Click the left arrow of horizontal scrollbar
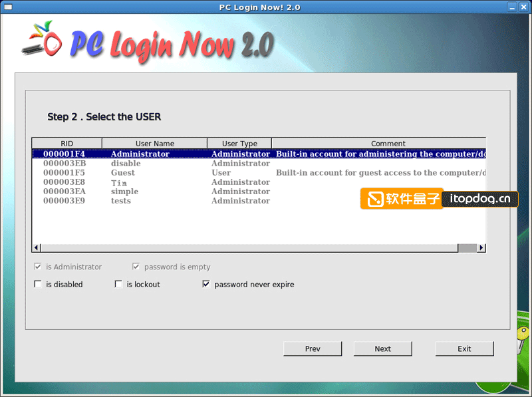The width and height of the screenshot is (532, 397). pos(37,247)
